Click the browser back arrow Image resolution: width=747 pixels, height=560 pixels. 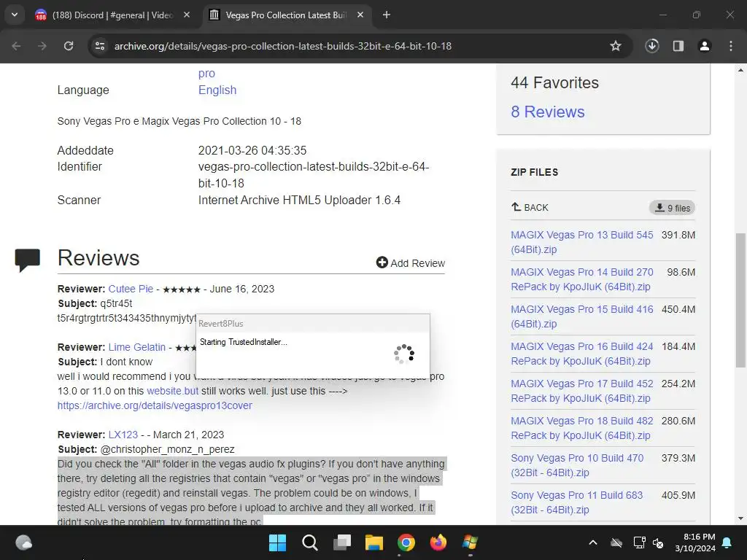tap(16, 46)
